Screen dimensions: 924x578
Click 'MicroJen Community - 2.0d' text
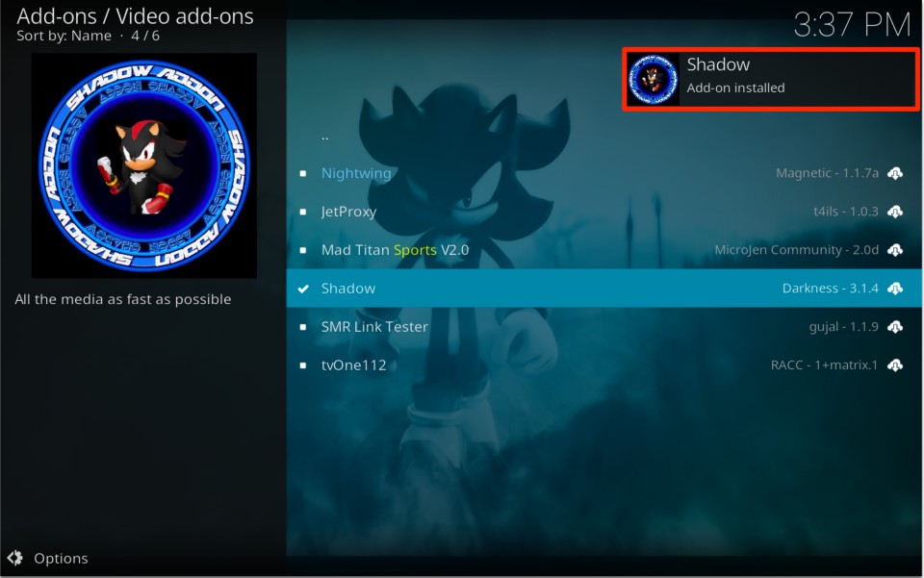[796, 249]
